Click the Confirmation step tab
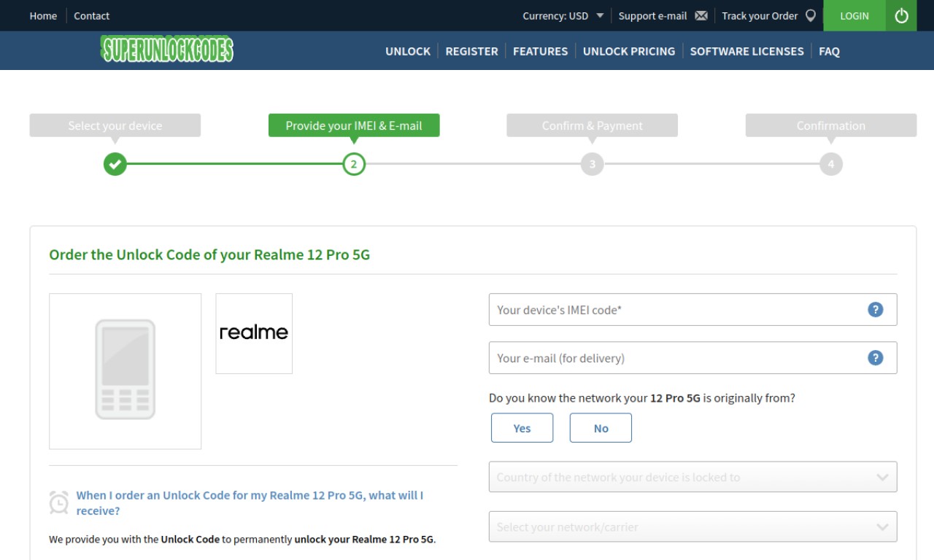The image size is (934, 560). coord(830,125)
